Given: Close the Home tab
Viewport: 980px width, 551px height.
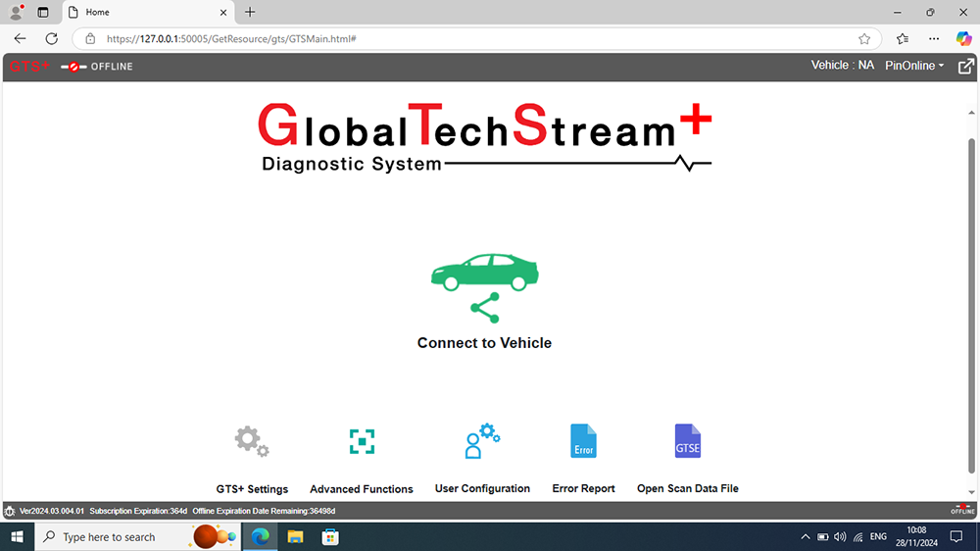Looking at the screenshot, I should [x=223, y=13].
